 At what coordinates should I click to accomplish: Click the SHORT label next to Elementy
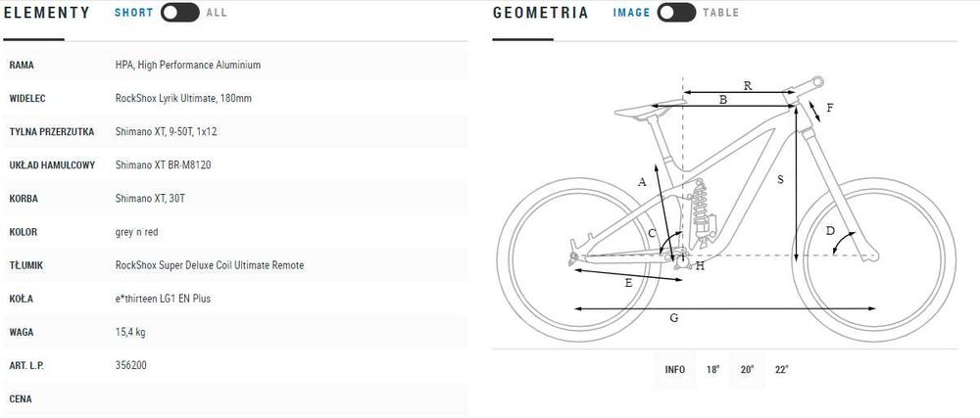click(x=133, y=13)
